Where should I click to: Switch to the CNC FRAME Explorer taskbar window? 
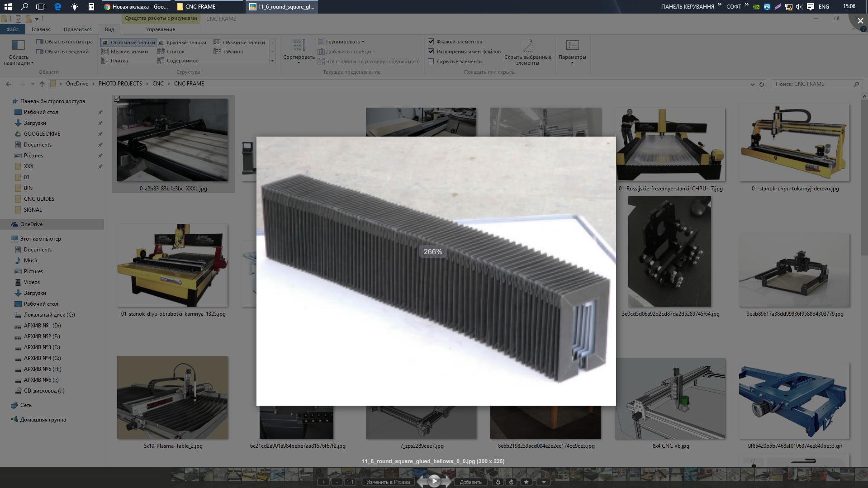coord(209,7)
